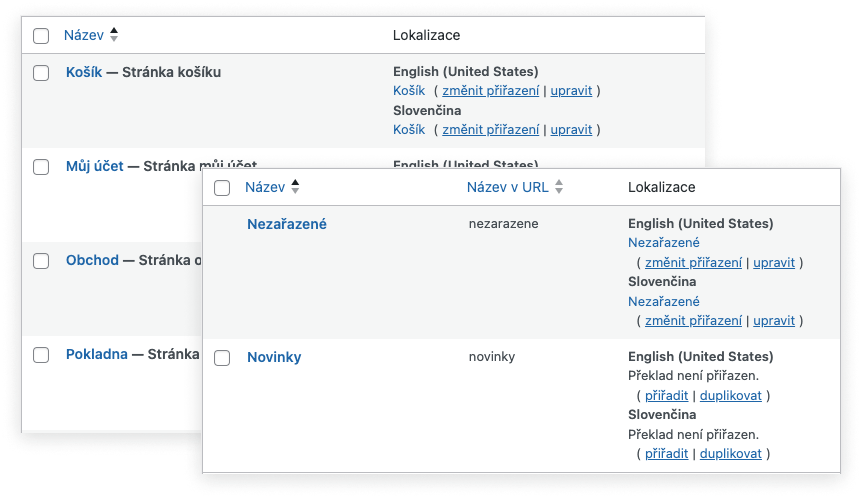Image resolution: width=862 pixels, height=499 pixels.
Task: Click duplikovat for Novinky Slovenčina translation
Action: tap(731, 454)
